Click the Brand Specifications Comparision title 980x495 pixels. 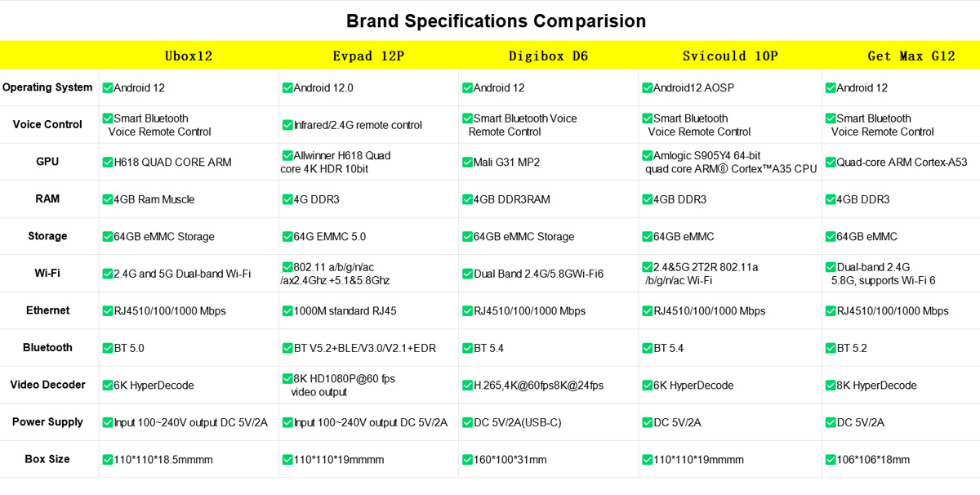496,21
